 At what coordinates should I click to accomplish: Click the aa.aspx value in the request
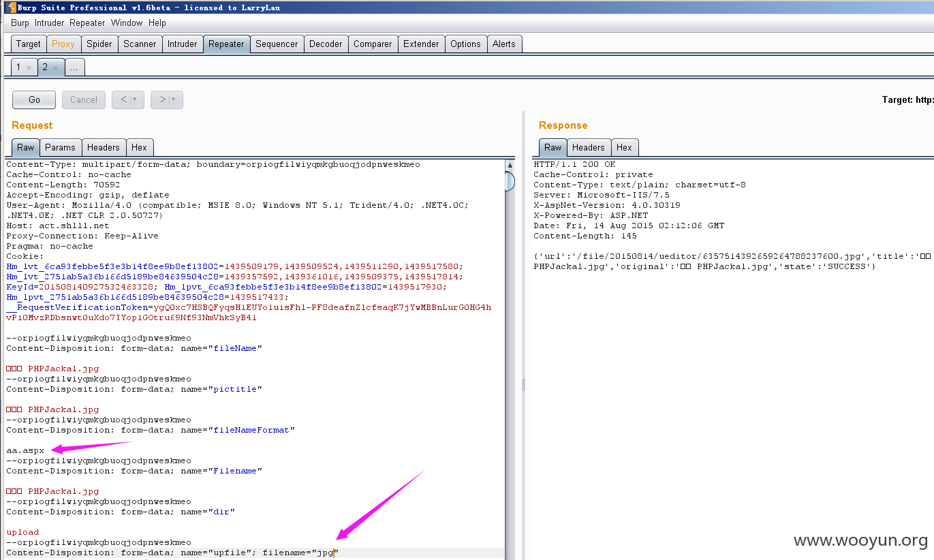pyautogui.click(x=25, y=450)
